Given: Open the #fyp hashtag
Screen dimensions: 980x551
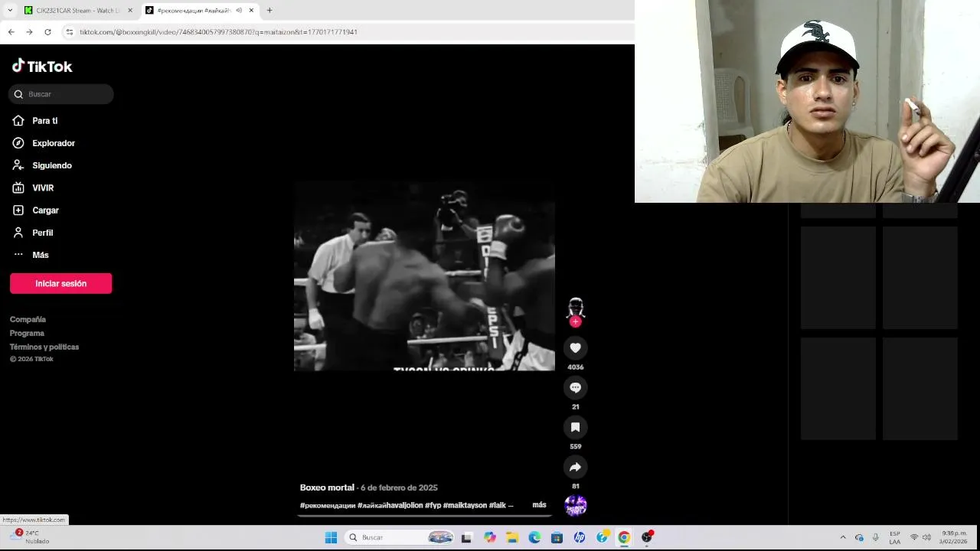Looking at the screenshot, I should tap(433, 506).
